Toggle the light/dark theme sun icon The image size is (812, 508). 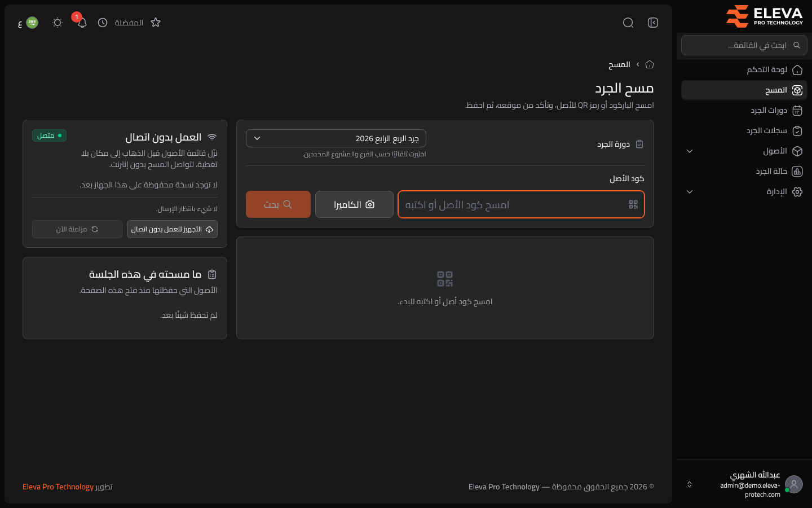[x=57, y=23]
